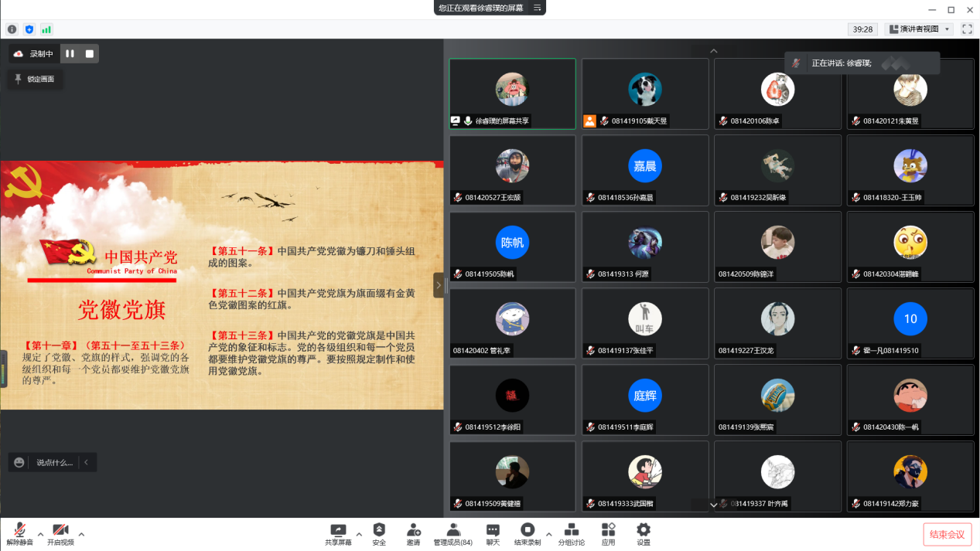
Task: Expand share screen options arrow
Action: pos(359,534)
